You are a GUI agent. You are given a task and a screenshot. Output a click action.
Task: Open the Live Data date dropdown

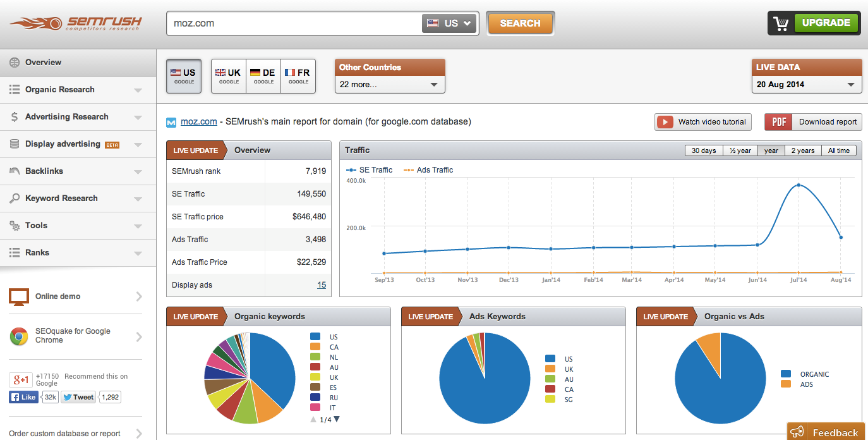tap(807, 85)
